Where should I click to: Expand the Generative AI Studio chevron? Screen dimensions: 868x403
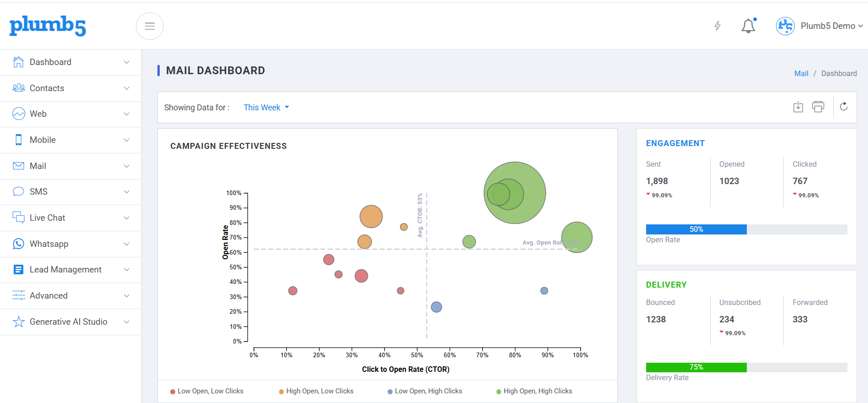[x=127, y=322]
